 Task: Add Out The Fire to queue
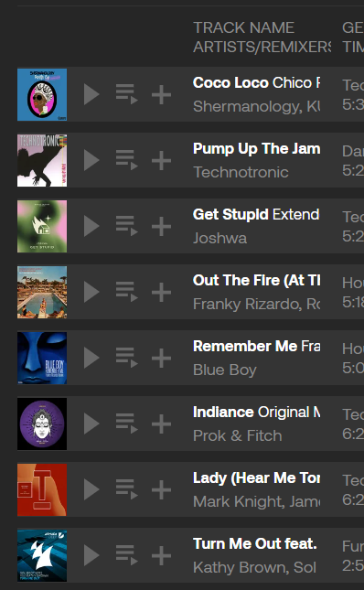tap(127, 292)
